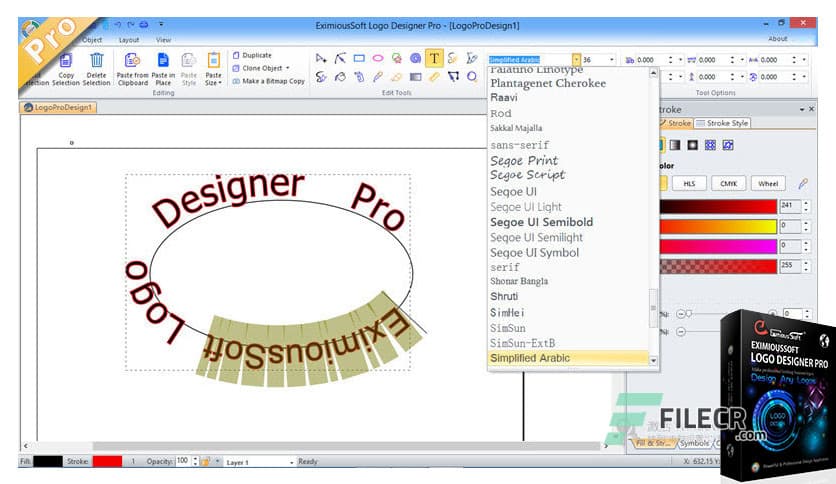
Task: Select the arrow Selection tool
Action: 321,59
